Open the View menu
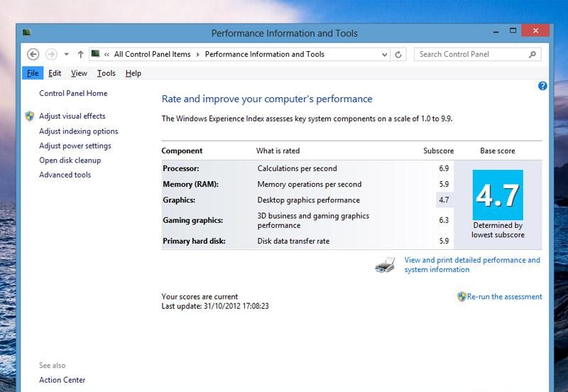 tap(79, 73)
